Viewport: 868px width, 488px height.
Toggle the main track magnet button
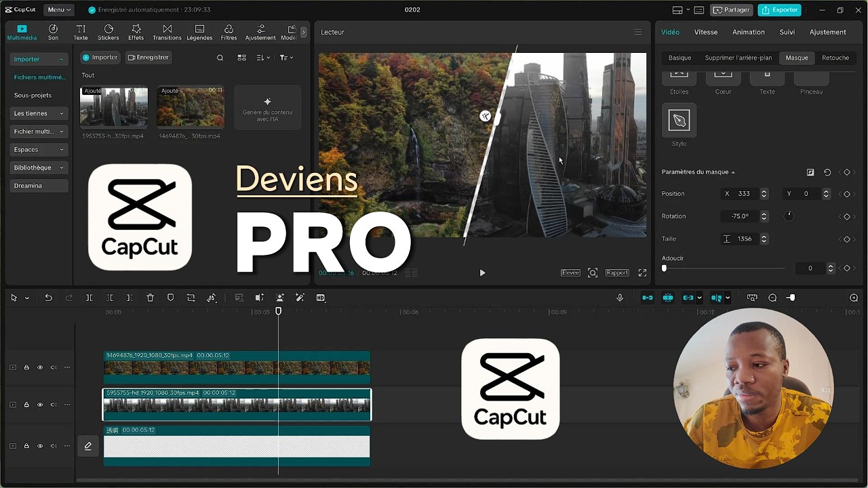[x=648, y=298]
